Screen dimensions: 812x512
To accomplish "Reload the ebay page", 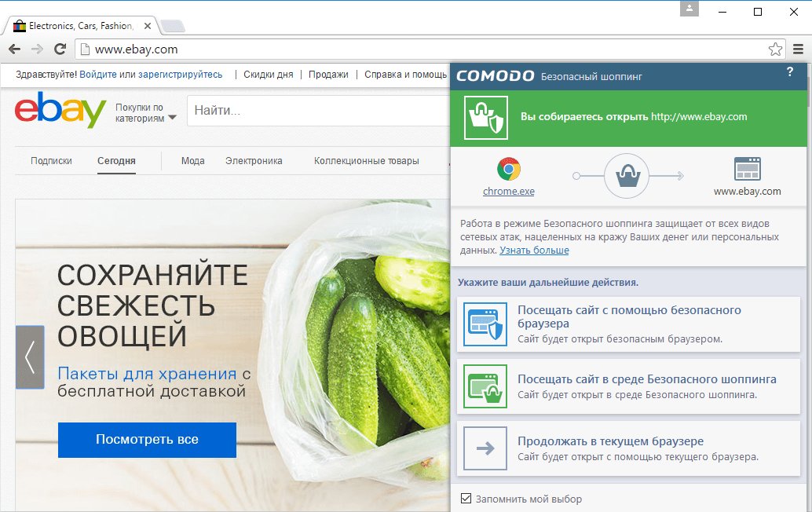I will 60,49.
